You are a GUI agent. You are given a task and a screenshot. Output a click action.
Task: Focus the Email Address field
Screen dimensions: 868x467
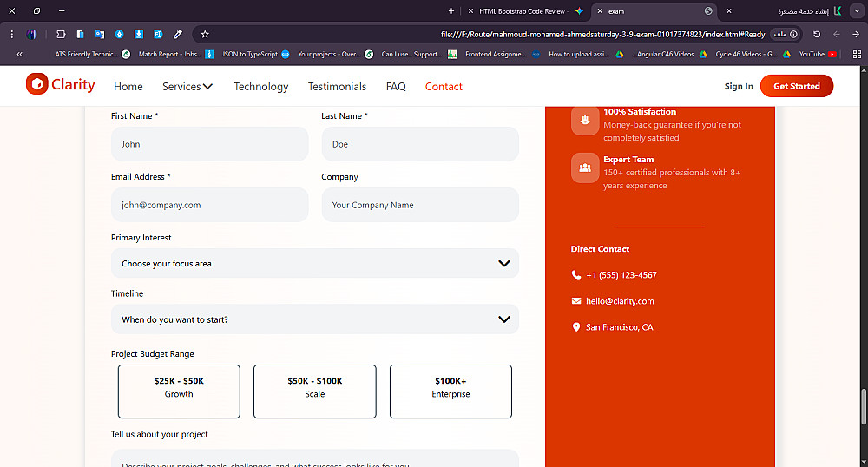point(210,205)
